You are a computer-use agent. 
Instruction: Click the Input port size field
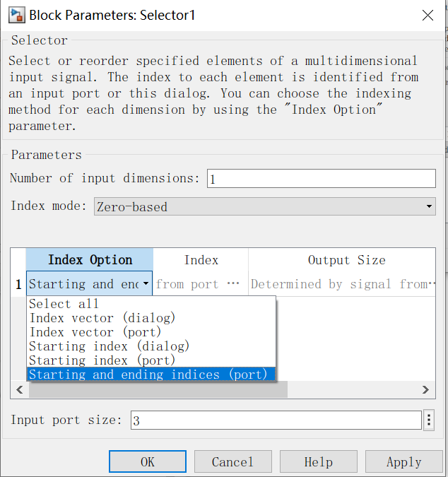click(x=276, y=420)
